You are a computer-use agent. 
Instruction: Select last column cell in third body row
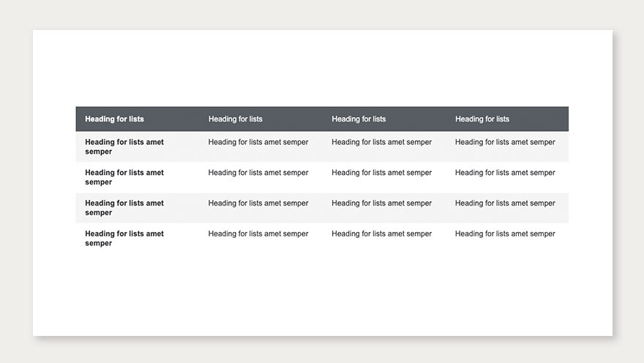(505, 203)
